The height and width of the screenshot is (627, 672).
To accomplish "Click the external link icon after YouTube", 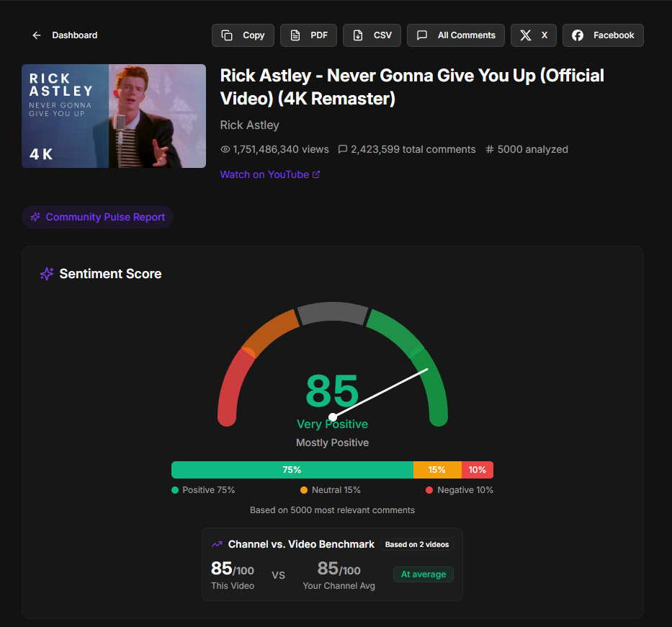I will pos(316,174).
